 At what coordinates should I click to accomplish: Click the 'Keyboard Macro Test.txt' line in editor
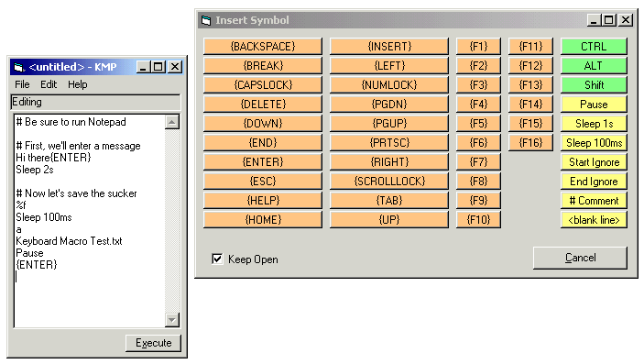pos(69,241)
